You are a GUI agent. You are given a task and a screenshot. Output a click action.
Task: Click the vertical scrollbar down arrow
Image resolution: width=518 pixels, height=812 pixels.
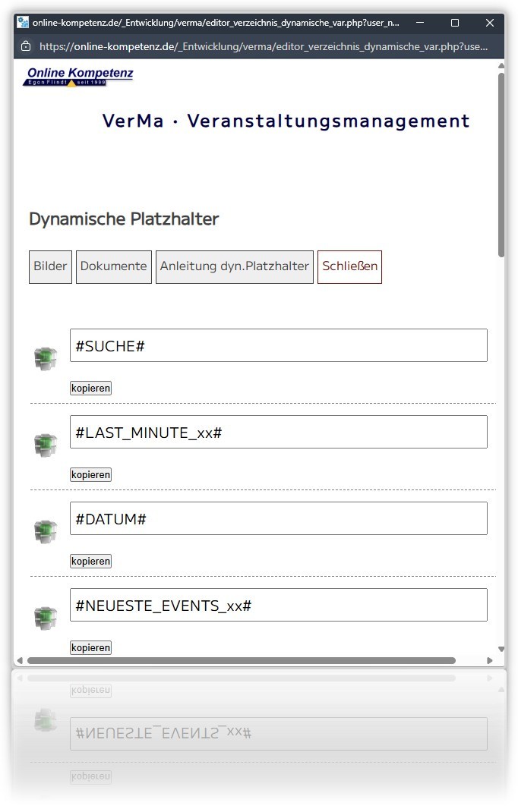(x=501, y=649)
